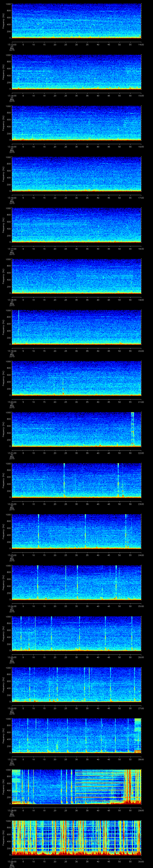Click the 23:00 end time label
This screenshot has height=868, width=153.
(x=141, y=504)
